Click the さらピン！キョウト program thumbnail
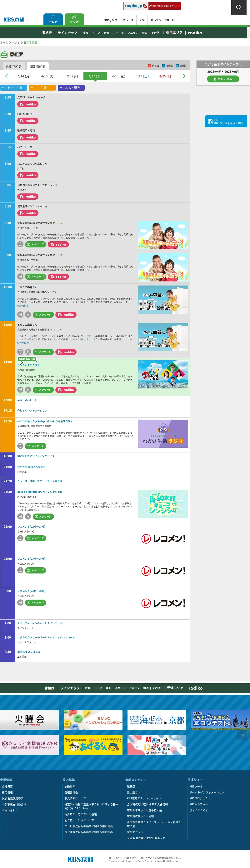The height and width of the screenshot is (868, 250). coord(163,374)
